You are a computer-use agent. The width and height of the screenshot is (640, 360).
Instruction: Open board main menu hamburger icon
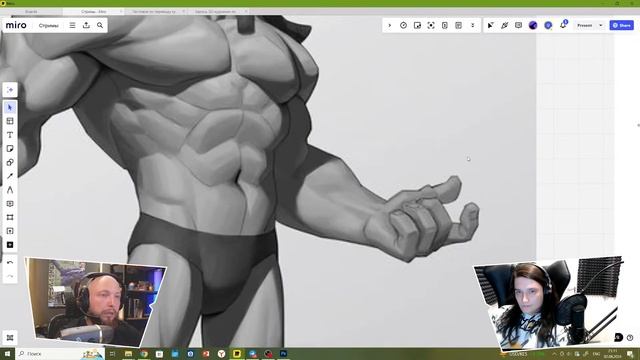(x=72, y=25)
